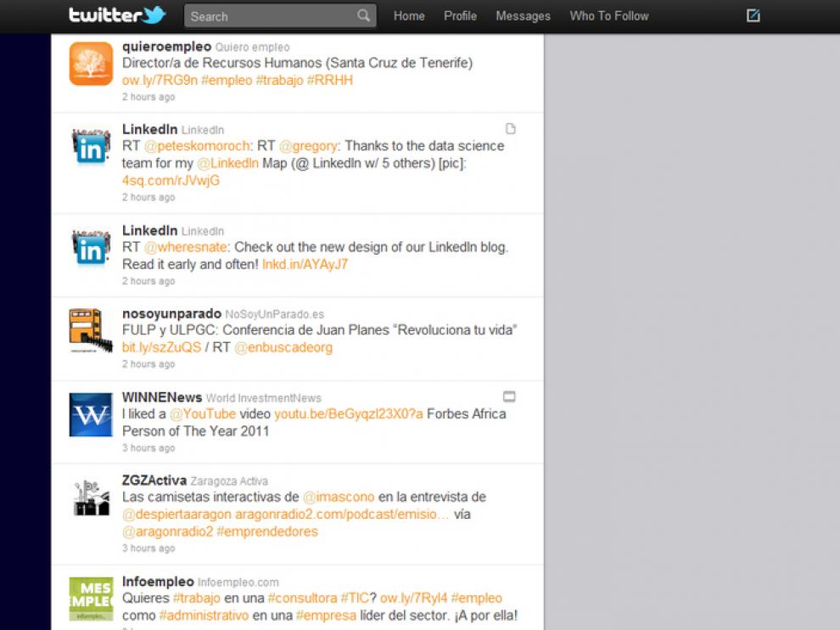The image size is (840, 630).
Task: Click the #empleo hashtag in quieroempleo's tweet
Action: pyautogui.click(x=227, y=81)
